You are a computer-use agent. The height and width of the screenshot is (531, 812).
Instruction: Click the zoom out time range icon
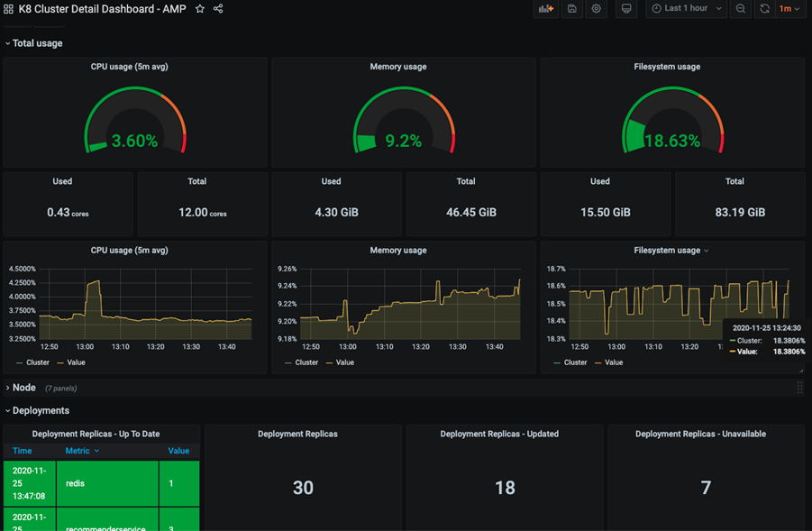point(741,9)
